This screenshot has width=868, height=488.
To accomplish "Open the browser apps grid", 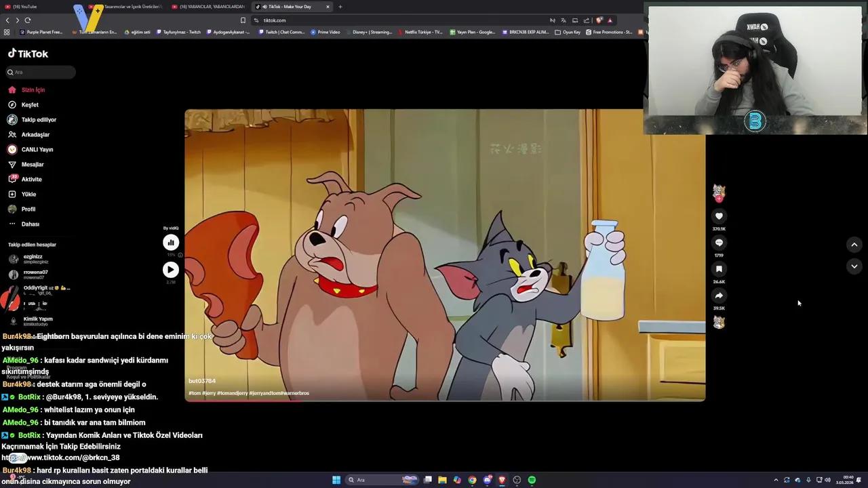I will (7, 32).
